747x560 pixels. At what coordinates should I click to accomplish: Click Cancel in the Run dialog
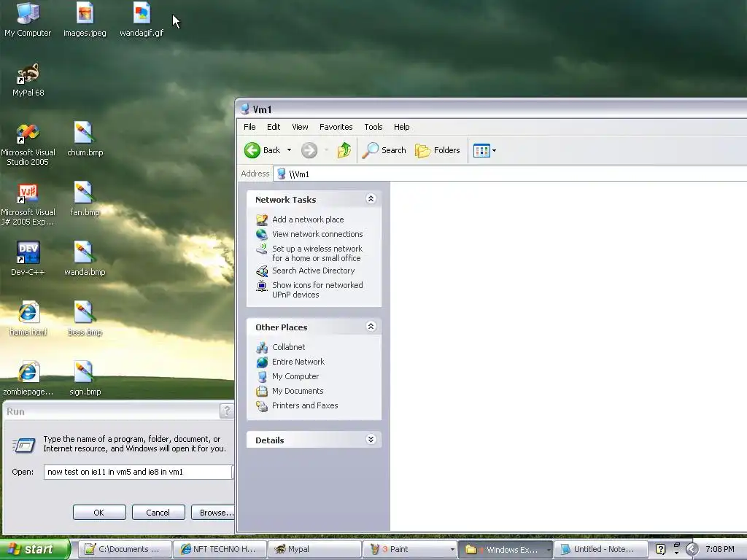(158, 513)
